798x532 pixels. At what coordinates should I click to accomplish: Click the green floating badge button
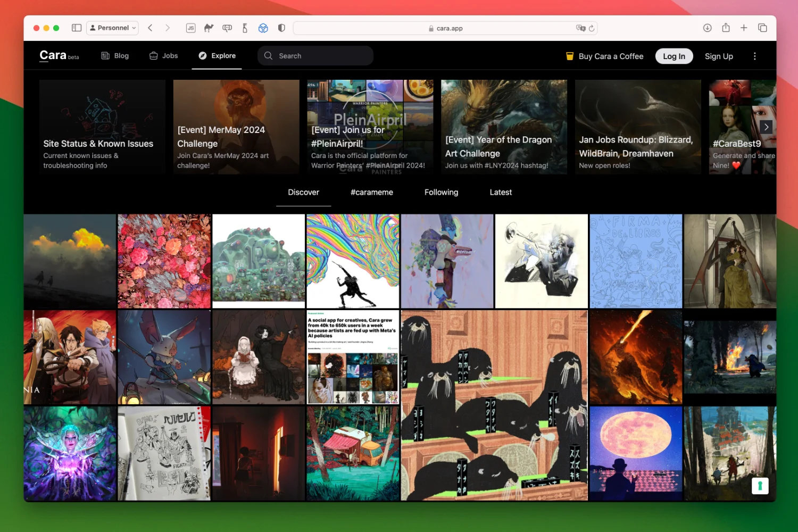point(760,486)
